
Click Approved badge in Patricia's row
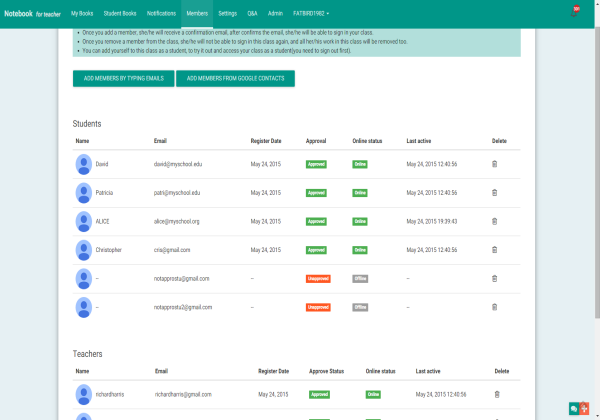(x=316, y=193)
